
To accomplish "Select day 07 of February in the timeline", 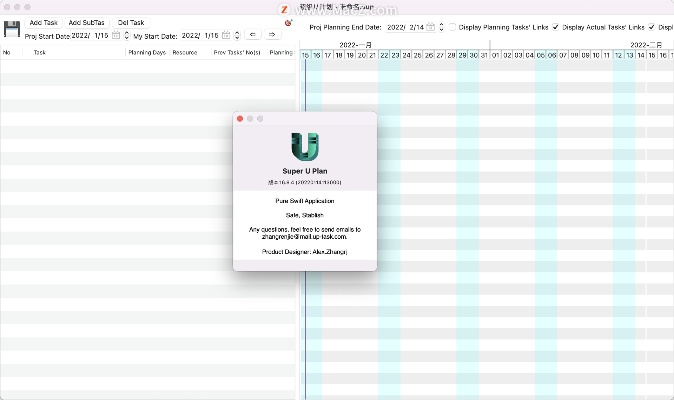I will (563, 55).
